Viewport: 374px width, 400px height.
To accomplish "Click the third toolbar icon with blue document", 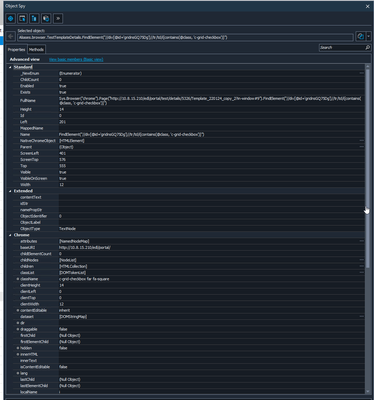I will pyautogui.click(x=34, y=19).
